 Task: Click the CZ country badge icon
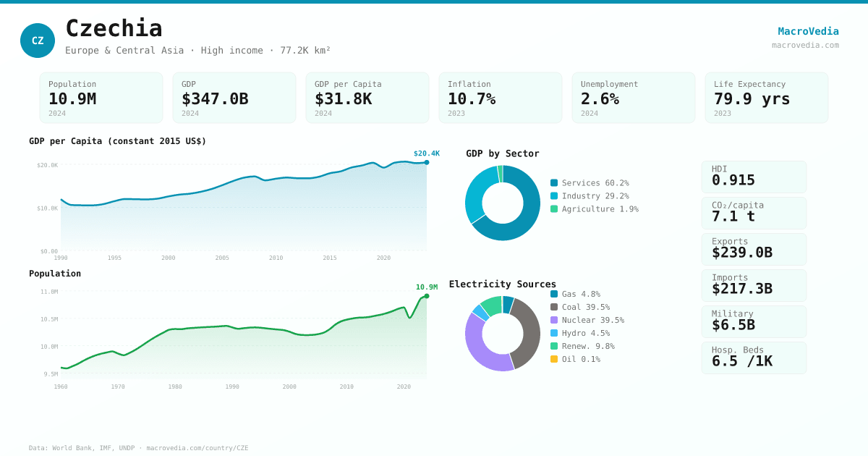click(38, 41)
